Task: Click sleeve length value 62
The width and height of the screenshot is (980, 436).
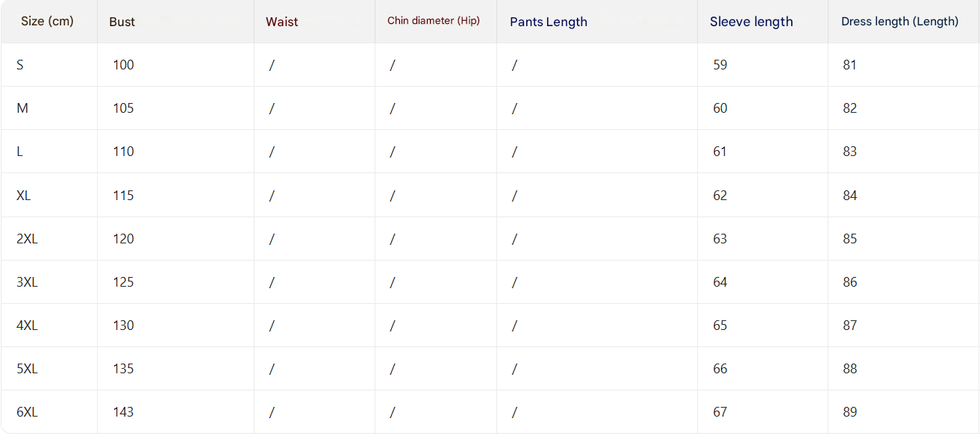Action: tap(720, 196)
